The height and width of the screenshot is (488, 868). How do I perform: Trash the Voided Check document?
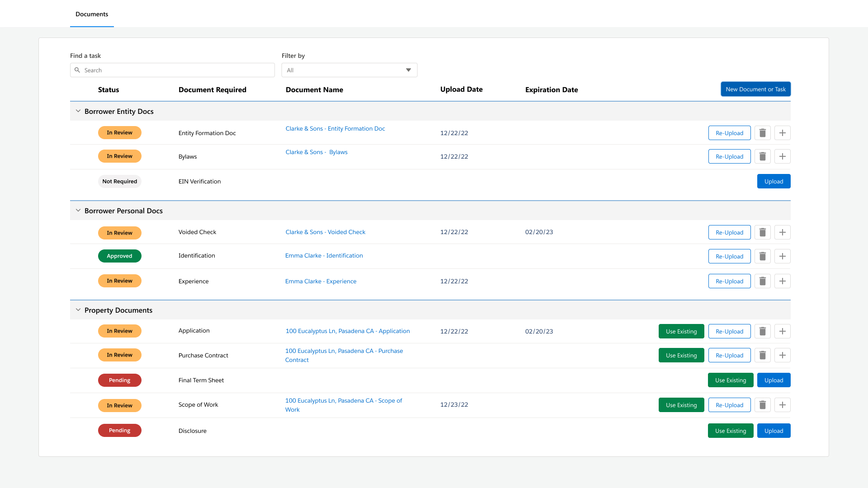point(762,232)
